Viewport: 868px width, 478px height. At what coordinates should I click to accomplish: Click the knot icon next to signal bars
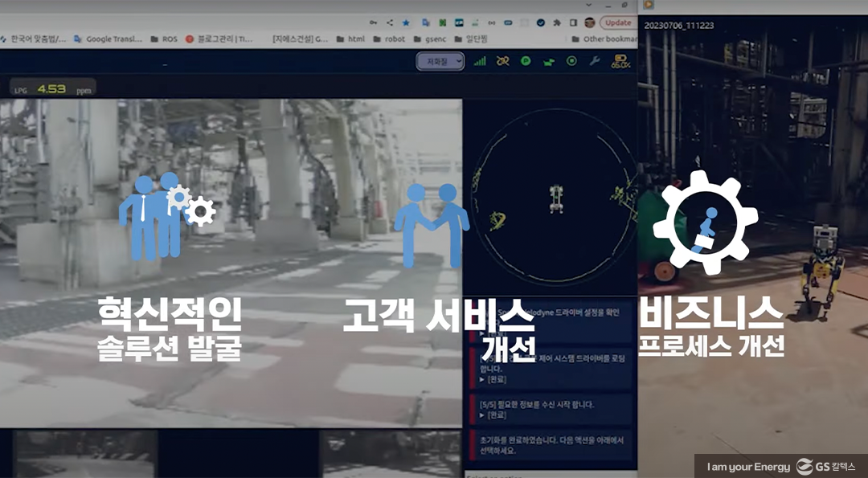click(x=502, y=61)
